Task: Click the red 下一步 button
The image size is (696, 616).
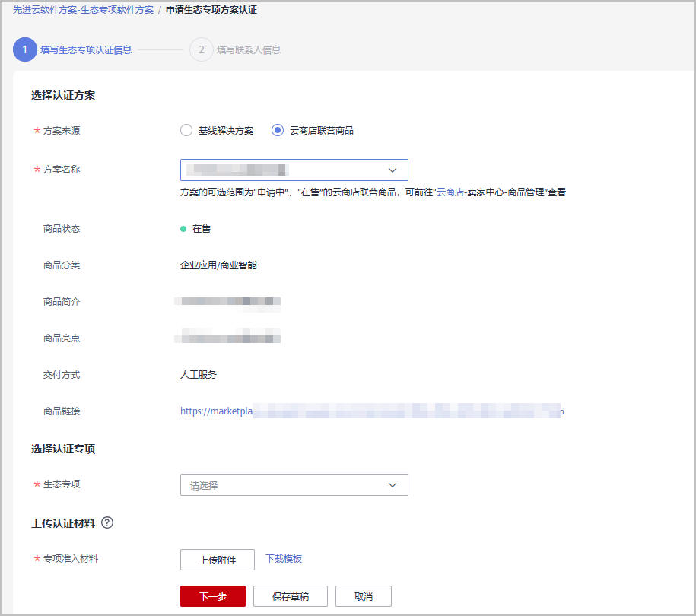Action: [213, 596]
